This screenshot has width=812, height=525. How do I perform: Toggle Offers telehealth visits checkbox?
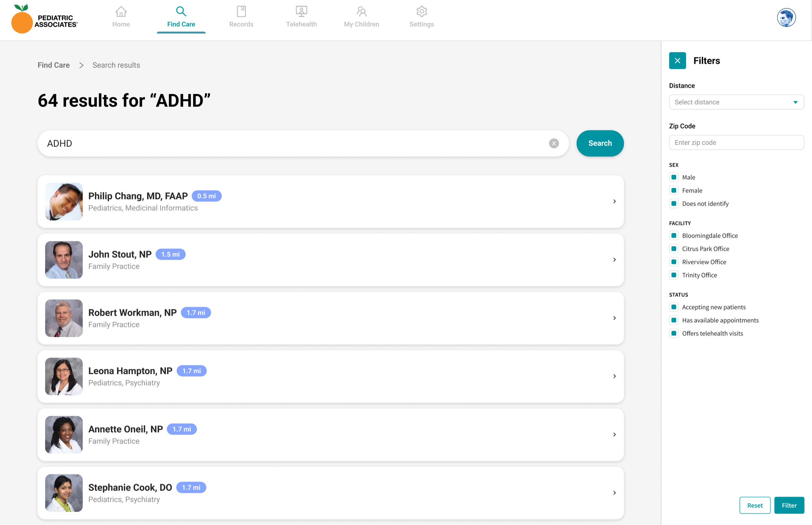pos(673,333)
